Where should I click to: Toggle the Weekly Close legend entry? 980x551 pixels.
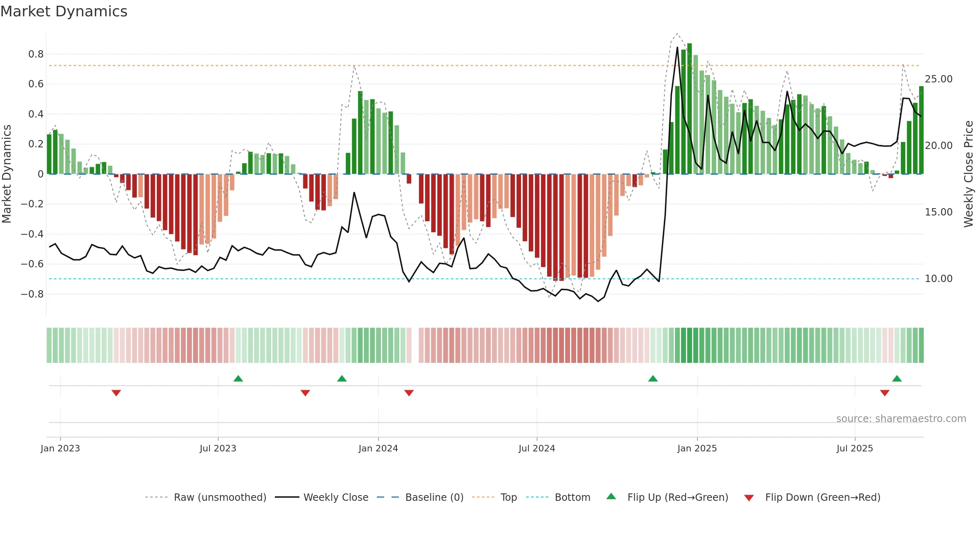tap(321, 497)
